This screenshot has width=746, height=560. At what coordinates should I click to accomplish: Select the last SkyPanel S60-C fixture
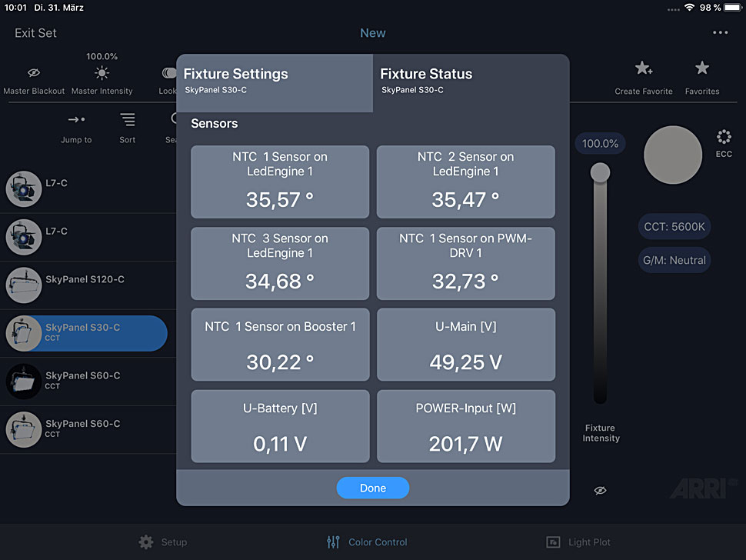click(88, 429)
